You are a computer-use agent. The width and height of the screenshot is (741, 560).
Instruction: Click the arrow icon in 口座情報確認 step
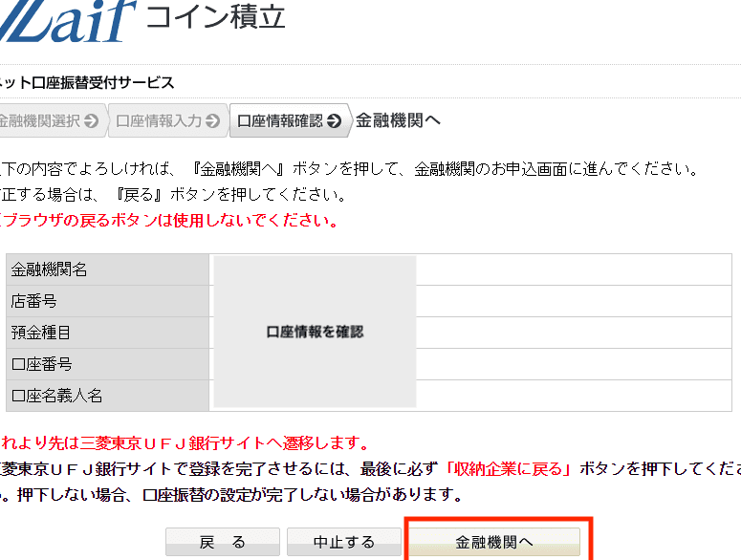(334, 121)
